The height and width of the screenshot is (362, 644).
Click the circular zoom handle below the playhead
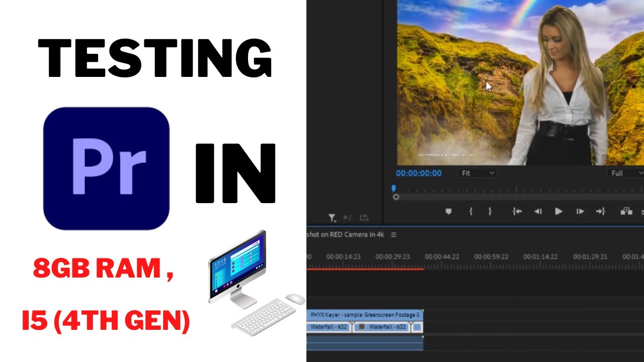click(x=396, y=197)
